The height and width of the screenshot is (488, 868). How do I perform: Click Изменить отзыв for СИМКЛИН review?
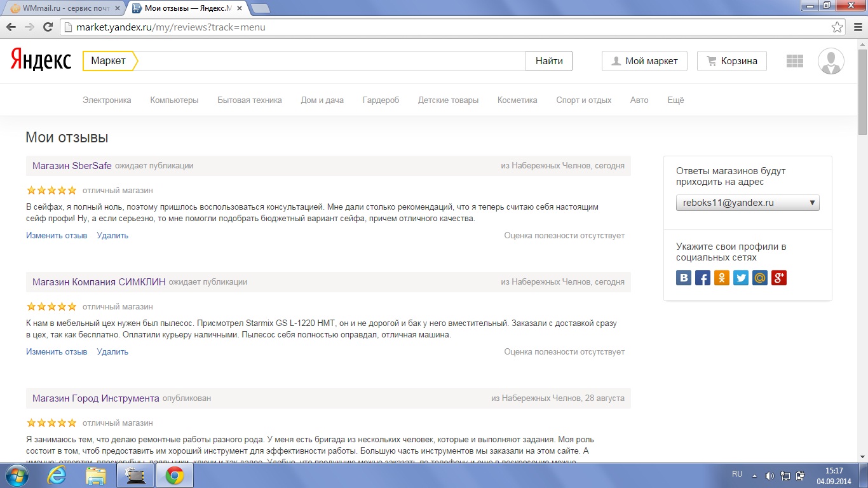tap(57, 351)
